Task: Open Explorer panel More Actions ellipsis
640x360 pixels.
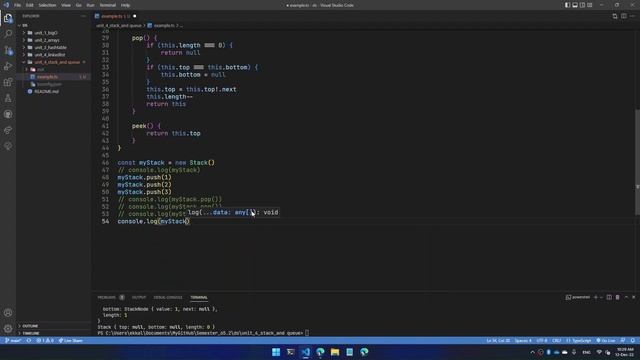Action: pos(84,16)
